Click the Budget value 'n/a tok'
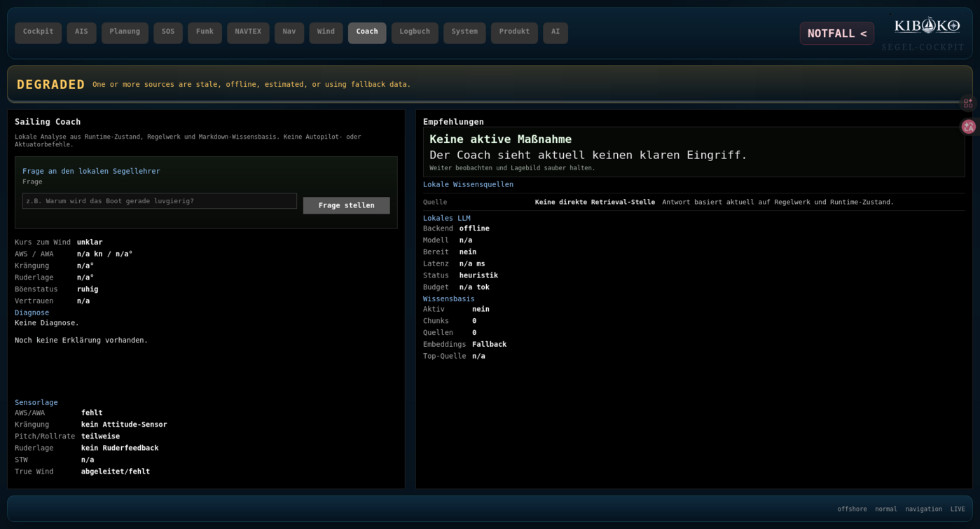The width and height of the screenshot is (980, 529). 474,287
